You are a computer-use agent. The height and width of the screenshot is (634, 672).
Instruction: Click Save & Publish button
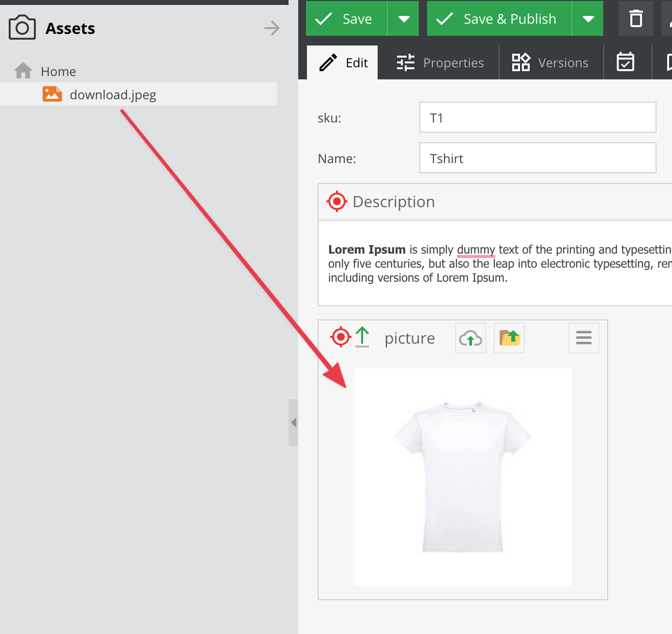point(499,19)
